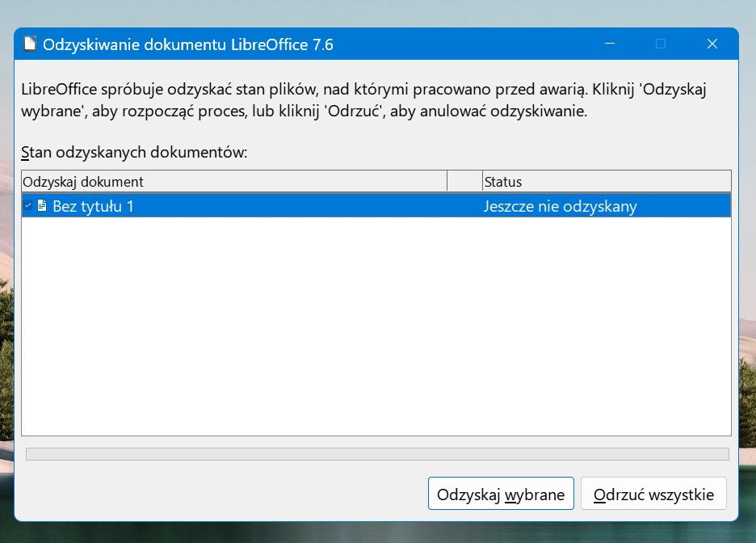The height and width of the screenshot is (543, 756).
Task: Click the Stan odzyskanych dokumentów label
Action: [134, 153]
